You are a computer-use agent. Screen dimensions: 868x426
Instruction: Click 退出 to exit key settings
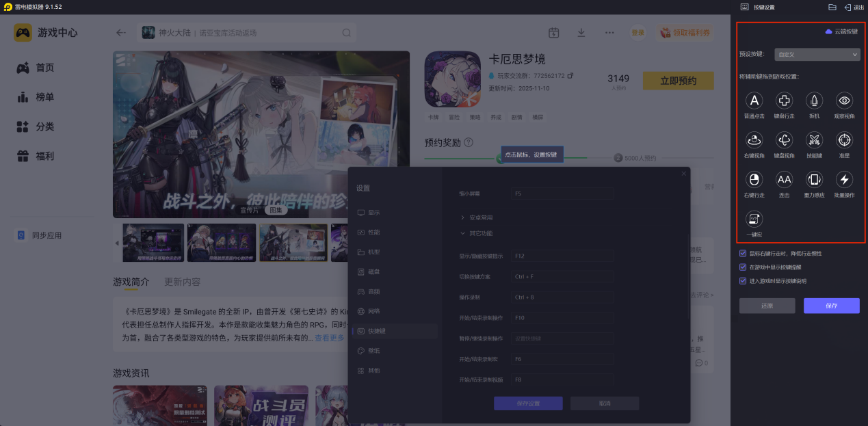point(854,7)
